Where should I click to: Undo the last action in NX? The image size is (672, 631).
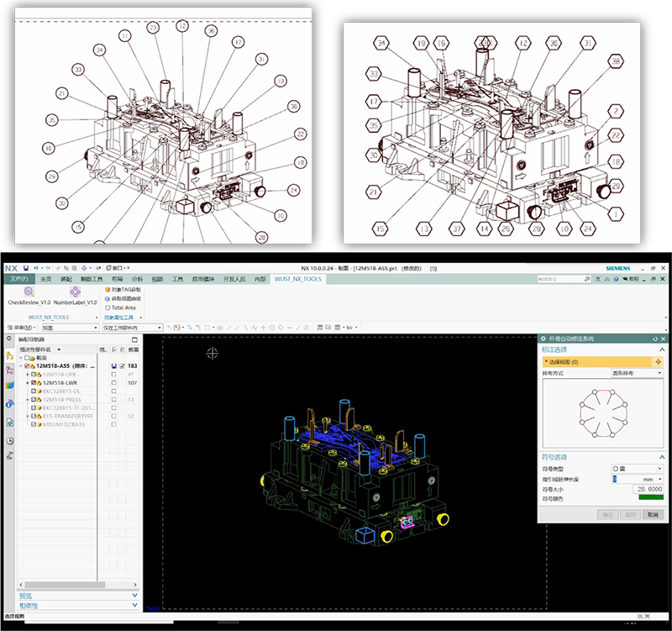pos(36,268)
